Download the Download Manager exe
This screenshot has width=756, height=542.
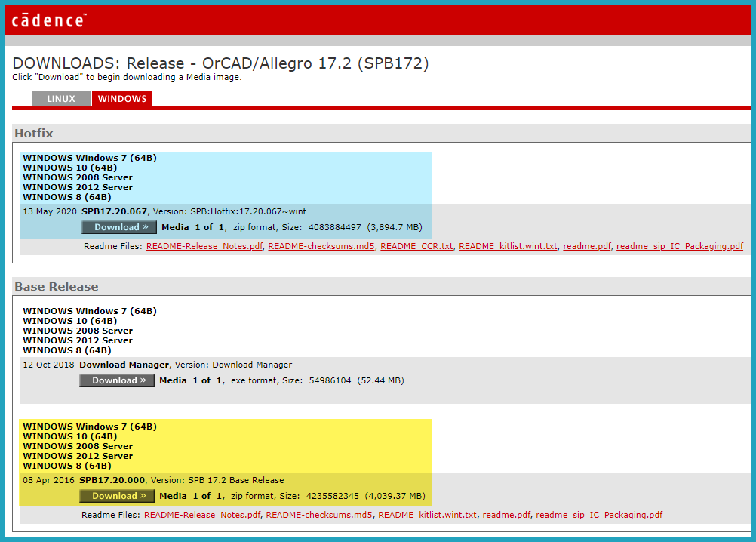click(117, 380)
